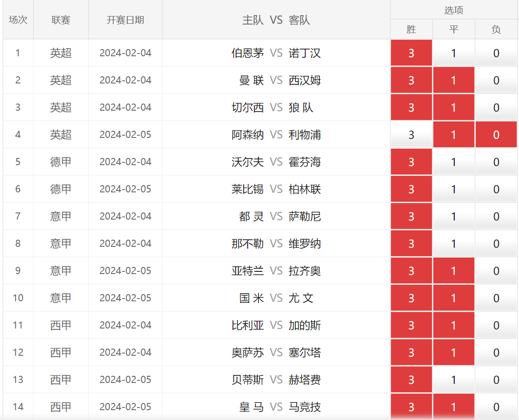Screen dimensions: 519x420
Task: Toggle draw option 1 for 切尔西 vs 狼队
Action: pos(453,107)
